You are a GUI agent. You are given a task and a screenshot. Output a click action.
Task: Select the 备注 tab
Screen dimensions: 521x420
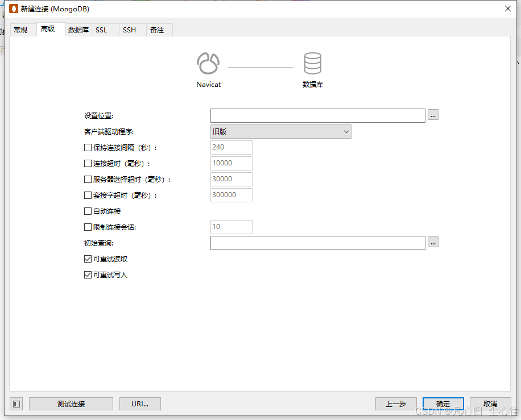tap(158, 29)
